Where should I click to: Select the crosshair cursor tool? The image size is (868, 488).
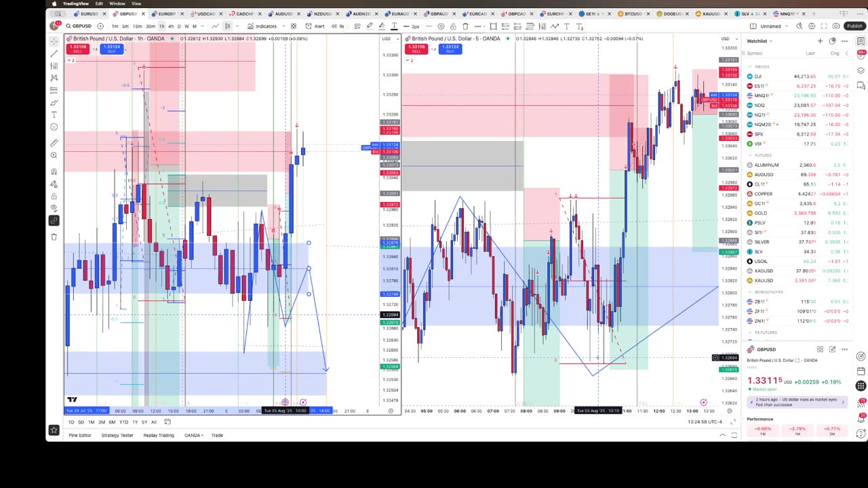pyautogui.click(x=54, y=41)
